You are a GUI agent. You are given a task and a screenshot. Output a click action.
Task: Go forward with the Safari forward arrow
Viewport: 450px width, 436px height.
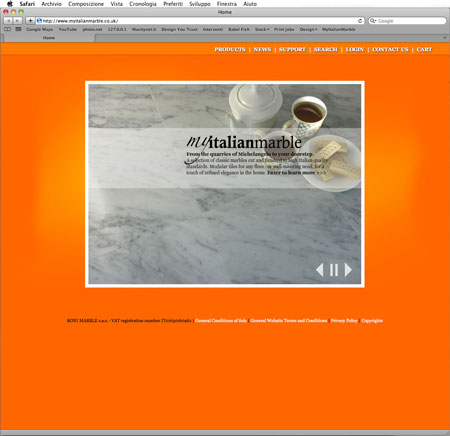click(17, 21)
